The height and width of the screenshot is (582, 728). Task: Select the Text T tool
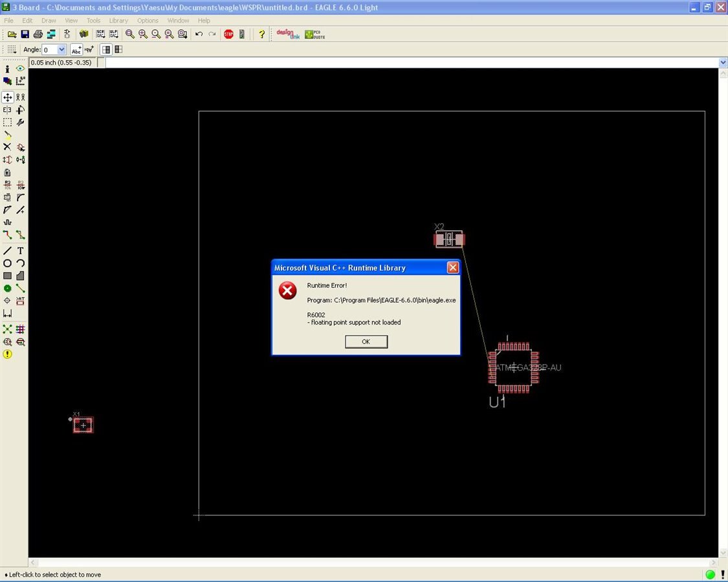click(x=21, y=251)
